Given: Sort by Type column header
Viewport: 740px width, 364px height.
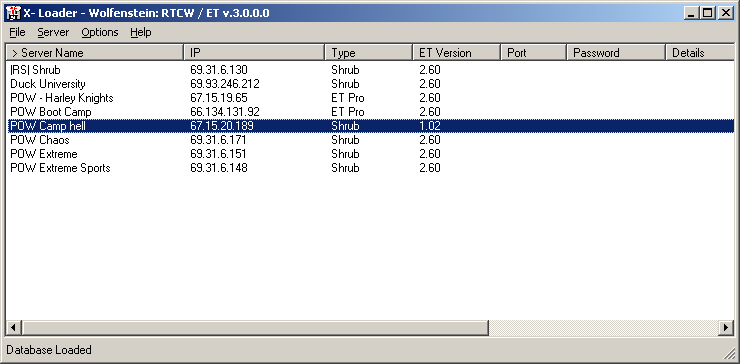Looking at the screenshot, I should pyautogui.click(x=369, y=52).
